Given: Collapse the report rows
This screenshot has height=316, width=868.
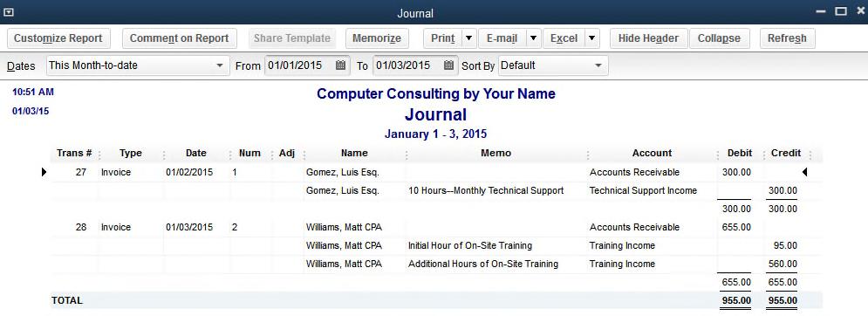Looking at the screenshot, I should [x=719, y=38].
